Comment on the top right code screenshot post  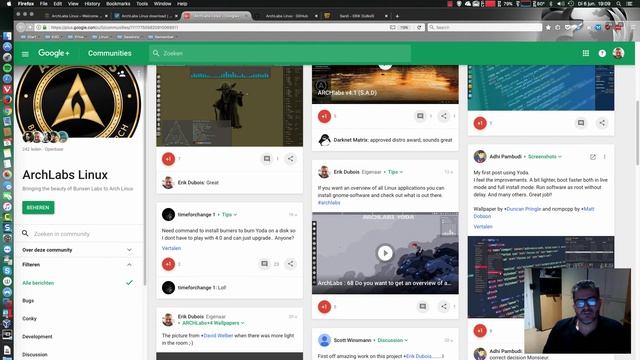click(581, 123)
